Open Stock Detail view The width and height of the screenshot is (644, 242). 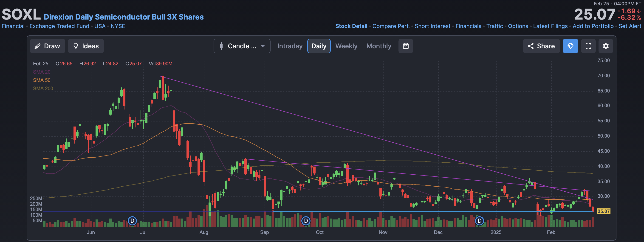351,26
